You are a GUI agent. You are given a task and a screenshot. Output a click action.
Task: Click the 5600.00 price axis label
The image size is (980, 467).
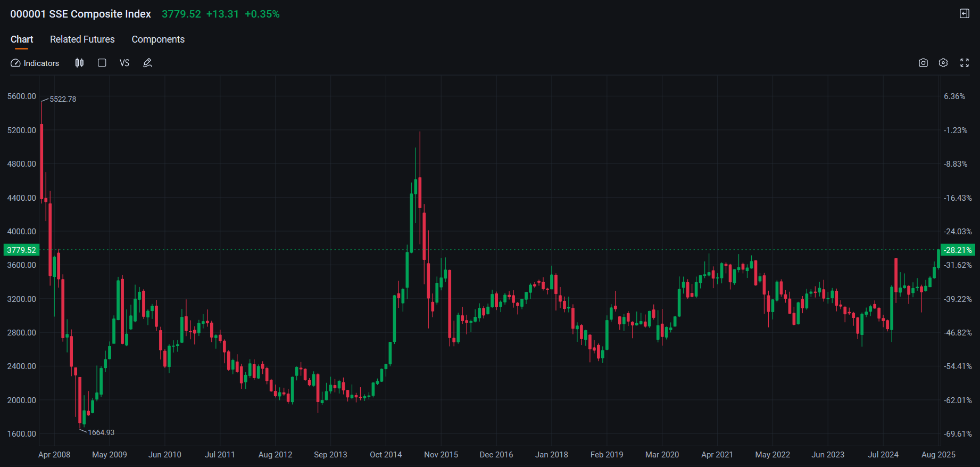[x=22, y=96]
